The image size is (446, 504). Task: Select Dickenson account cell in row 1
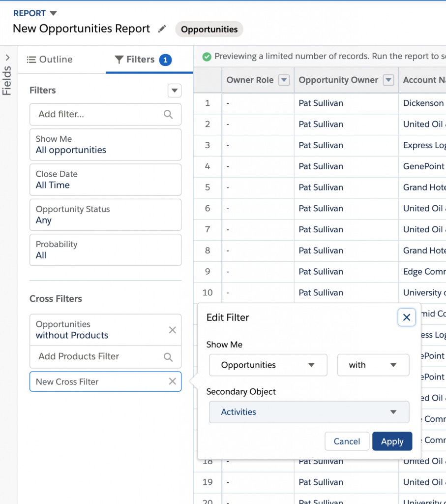pyautogui.click(x=423, y=103)
